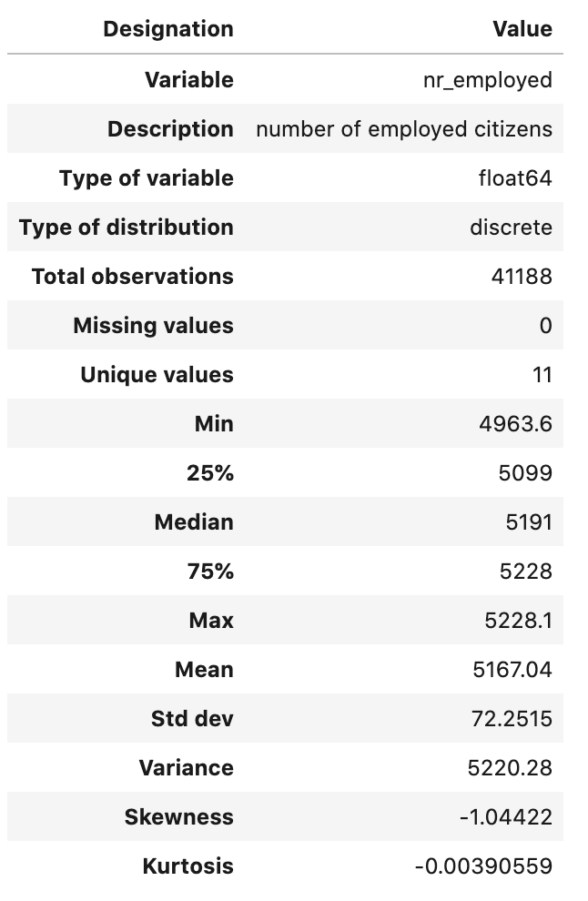The width and height of the screenshot is (588, 901).
Task: Click the Designation column header
Action: pos(168,29)
